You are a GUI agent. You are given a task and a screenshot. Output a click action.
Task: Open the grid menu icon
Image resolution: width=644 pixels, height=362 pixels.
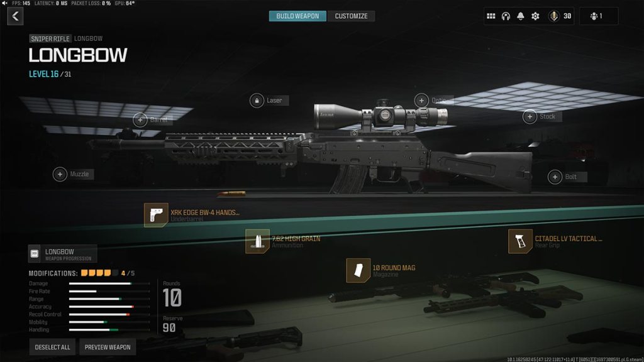pos(491,16)
